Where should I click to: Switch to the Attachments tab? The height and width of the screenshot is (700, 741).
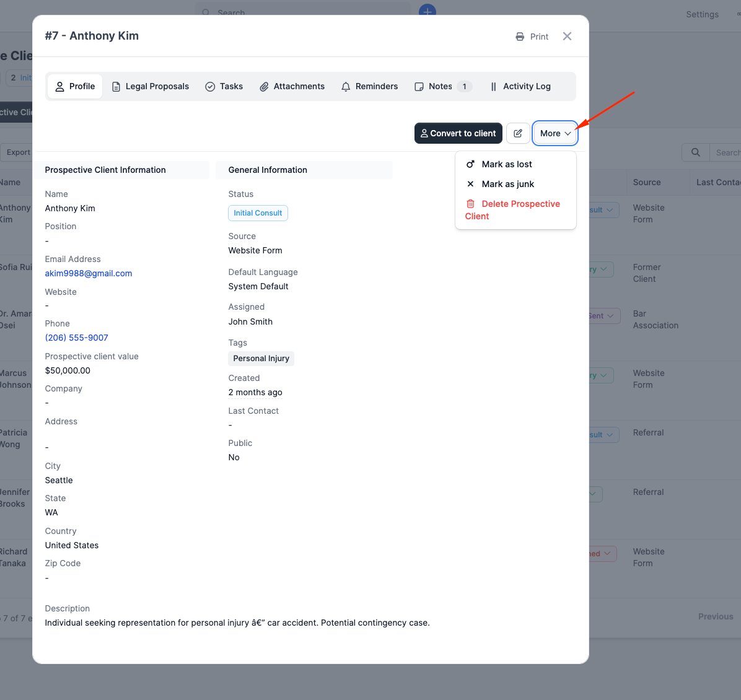(292, 87)
